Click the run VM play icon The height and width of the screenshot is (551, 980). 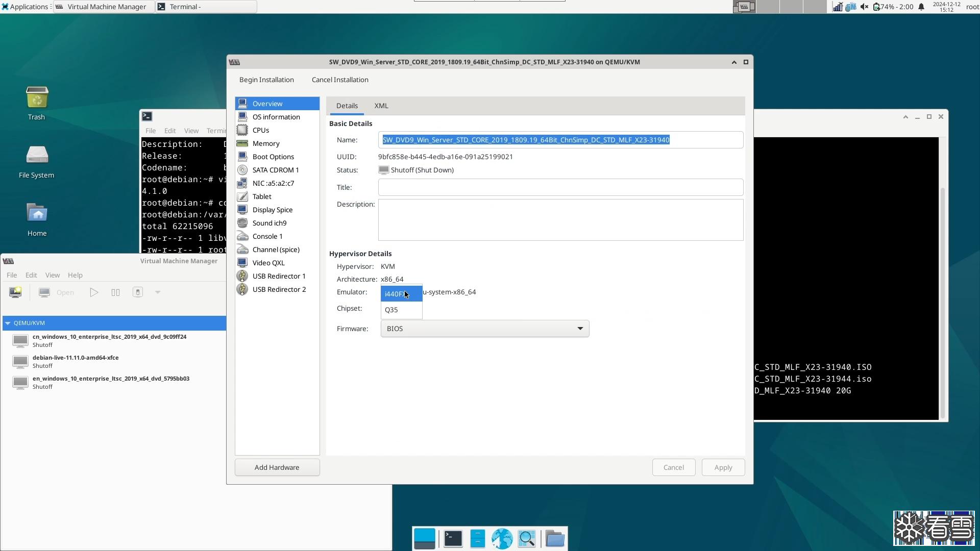pyautogui.click(x=94, y=292)
